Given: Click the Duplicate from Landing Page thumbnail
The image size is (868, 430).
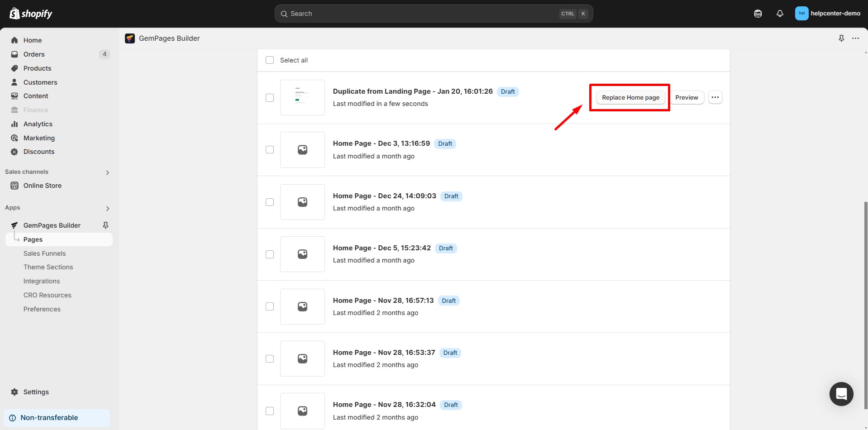Looking at the screenshot, I should coord(302,97).
